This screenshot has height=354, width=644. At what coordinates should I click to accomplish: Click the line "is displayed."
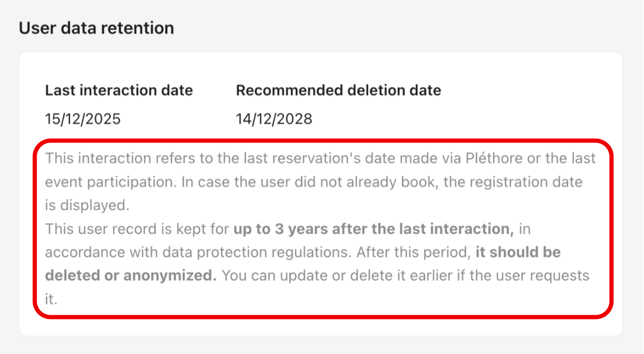tap(87, 206)
